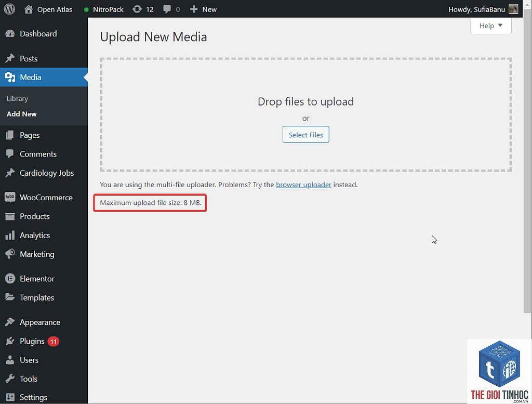Screen dimensions: 532x404
Task: Open the Comments menu label
Action: 38,154
